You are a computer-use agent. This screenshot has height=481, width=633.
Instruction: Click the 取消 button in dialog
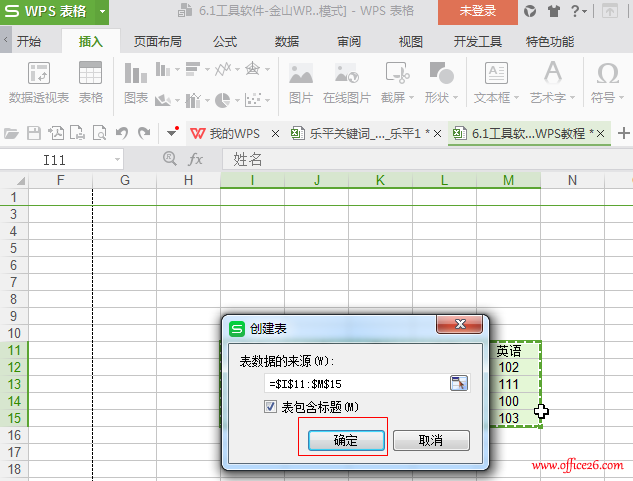430,440
